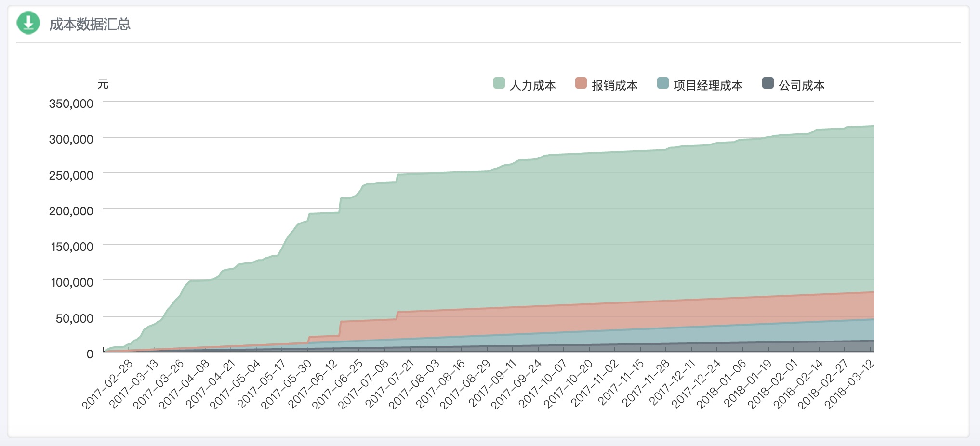This screenshot has width=980, height=446.
Task: Click the 2017-07-08 x-axis date label
Action: (364, 384)
